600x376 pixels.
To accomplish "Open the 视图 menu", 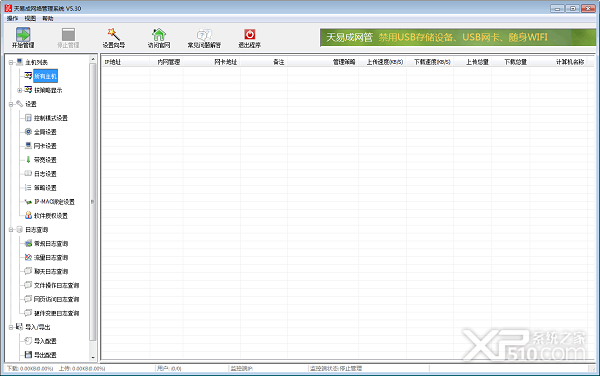I will click(x=30, y=18).
